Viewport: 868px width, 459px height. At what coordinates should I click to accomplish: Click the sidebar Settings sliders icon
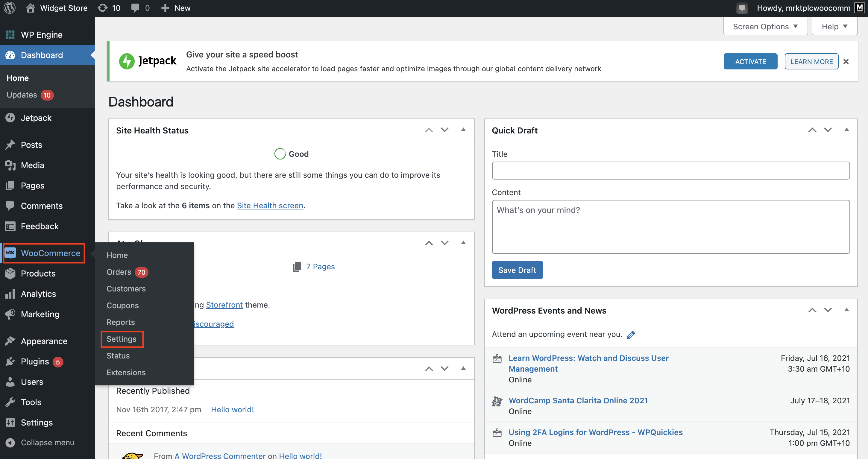tap(10, 422)
